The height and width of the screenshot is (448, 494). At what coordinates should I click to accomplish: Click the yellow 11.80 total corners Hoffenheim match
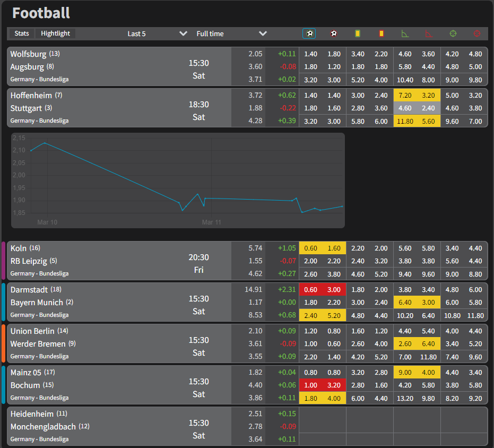click(x=405, y=122)
